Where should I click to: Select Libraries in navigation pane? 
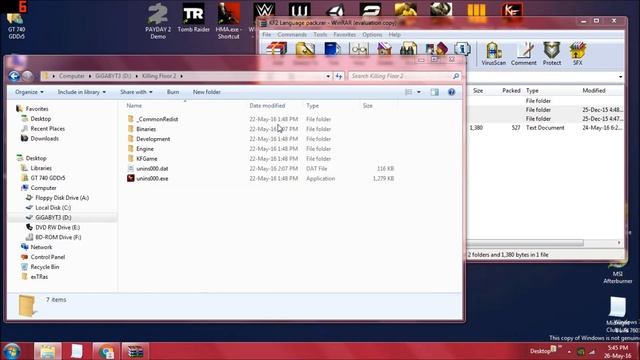(41, 168)
